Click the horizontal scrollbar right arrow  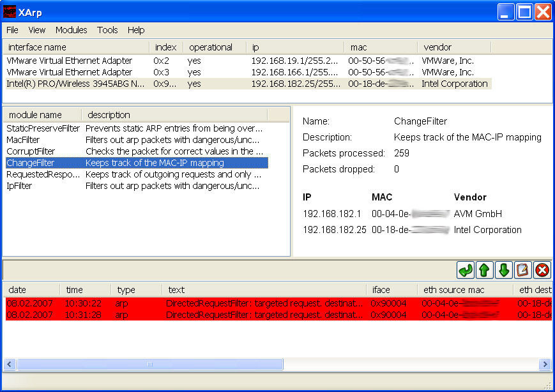545,365
